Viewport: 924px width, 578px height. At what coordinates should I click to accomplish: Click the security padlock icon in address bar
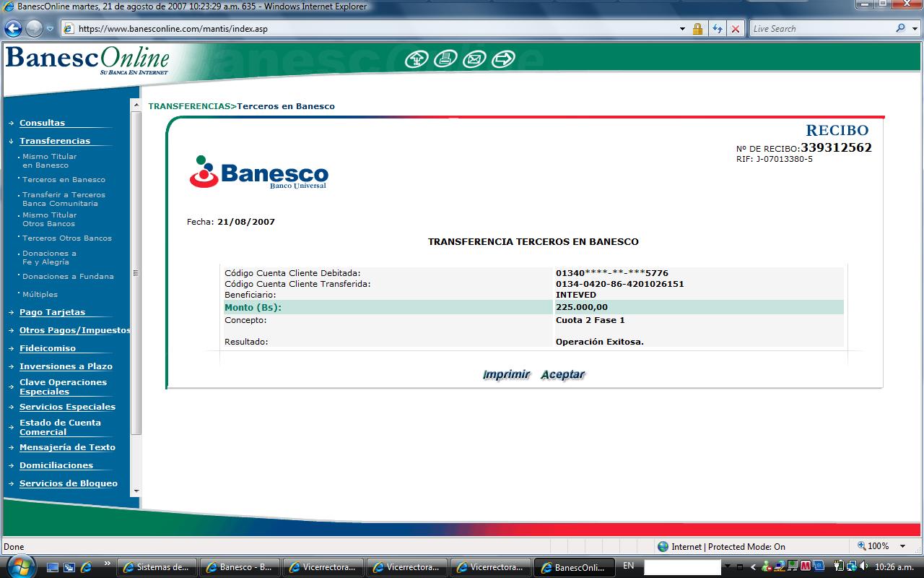pos(698,29)
